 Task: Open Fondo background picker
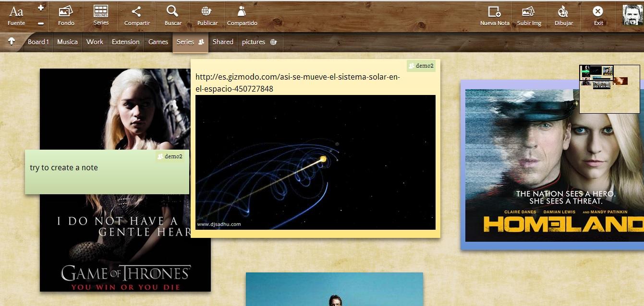click(x=66, y=16)
